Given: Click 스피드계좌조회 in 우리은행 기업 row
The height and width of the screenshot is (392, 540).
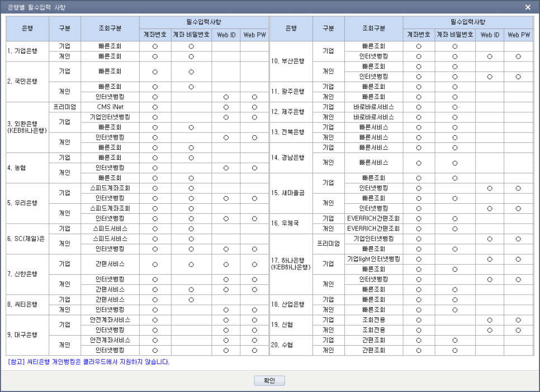Looking at the screenshot, I should (110, 188).
